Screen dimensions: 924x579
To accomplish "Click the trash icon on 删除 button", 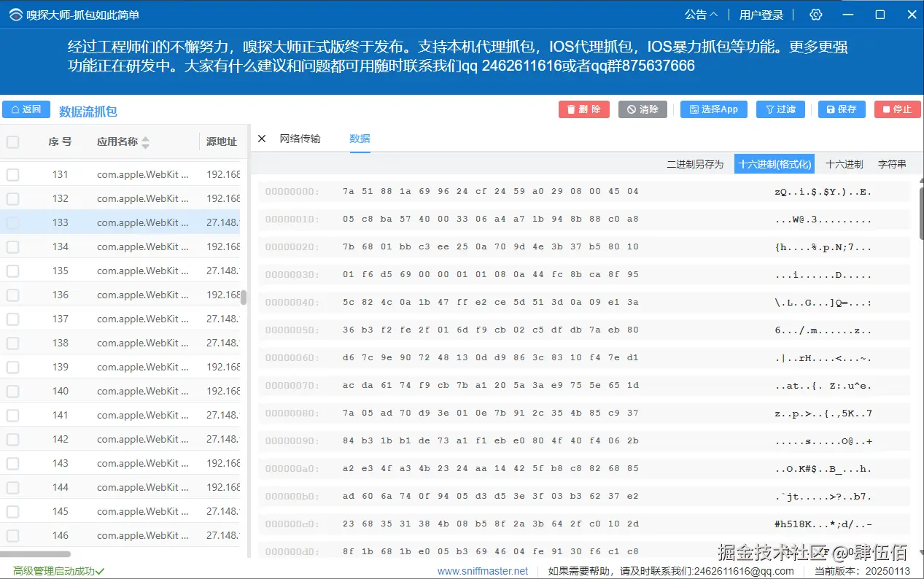I will coord(572,109).
